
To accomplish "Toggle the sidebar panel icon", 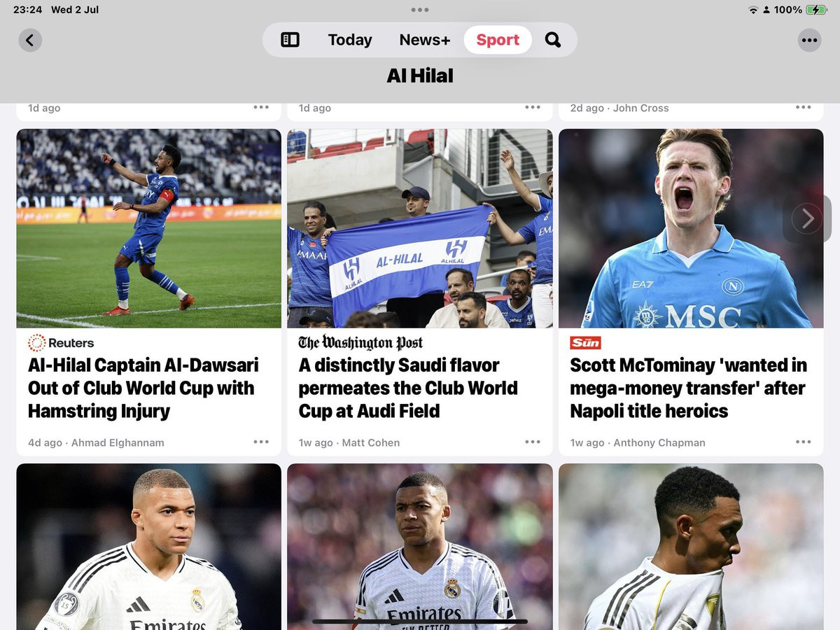I will click(290, 40).
